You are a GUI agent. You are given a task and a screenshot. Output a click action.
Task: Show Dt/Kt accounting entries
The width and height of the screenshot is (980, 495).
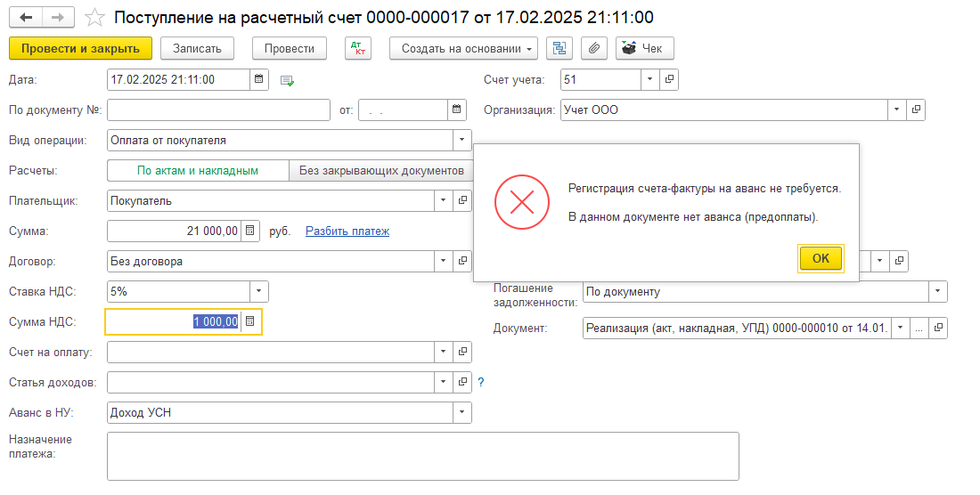[358, 48]
